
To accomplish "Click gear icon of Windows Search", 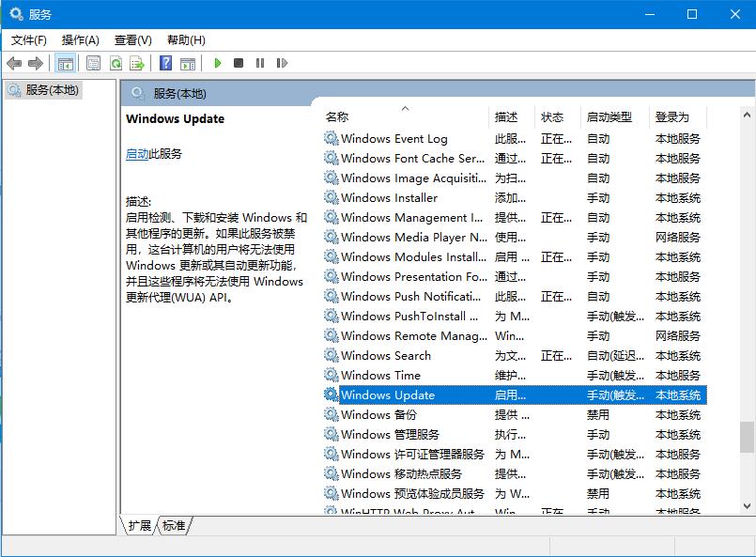I will [331, 355].
